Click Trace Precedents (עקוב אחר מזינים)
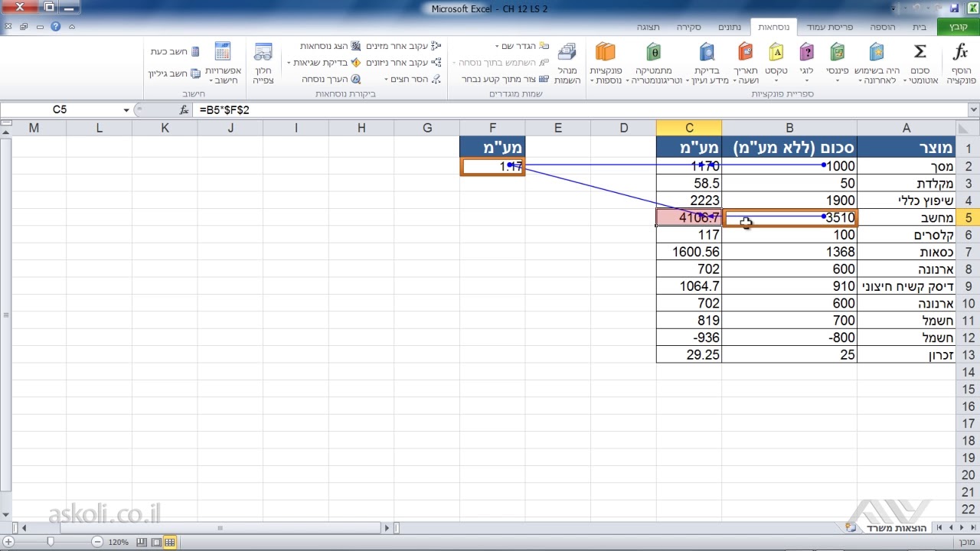980x551 pixels. (403, 46)
